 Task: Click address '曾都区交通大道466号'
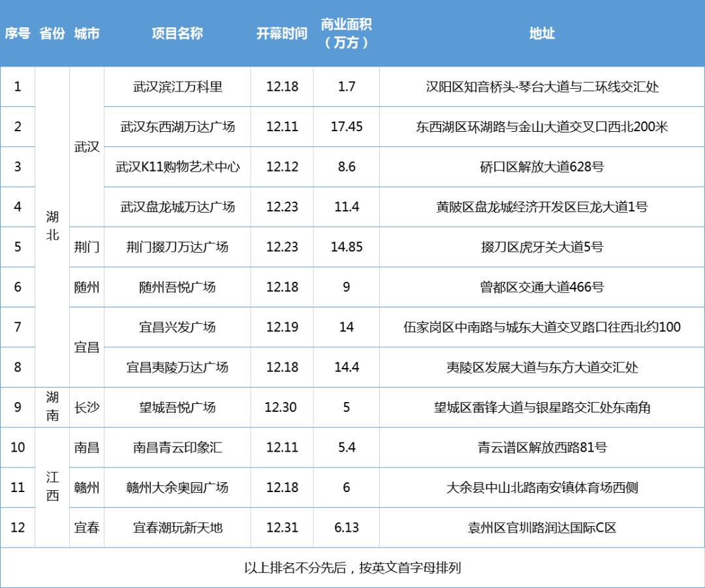[x=542, y=286]
